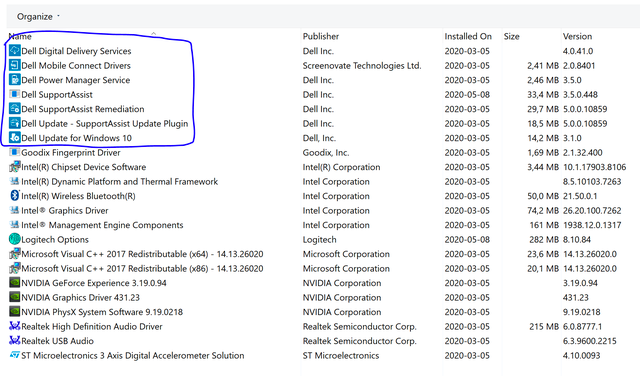The width and height of the screenshot is (640, 376).
Task: Click the Intel Dynamic Platform Thermal Framework icon
Action: (14, 181)
